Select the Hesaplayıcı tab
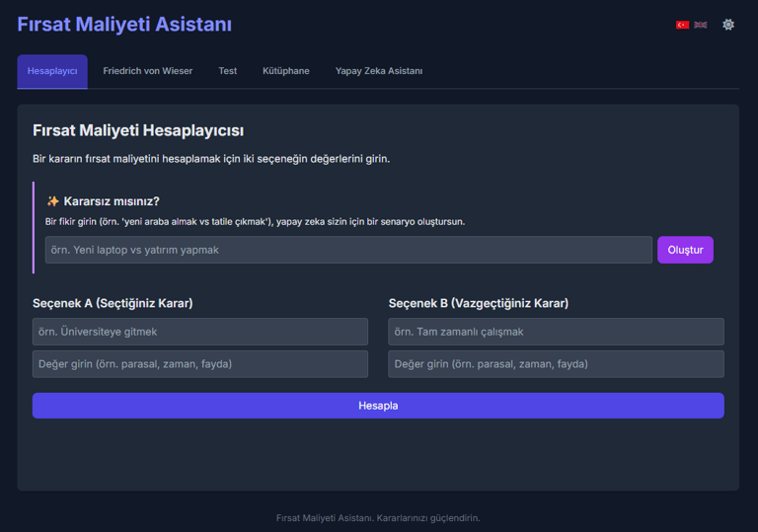 52,71
